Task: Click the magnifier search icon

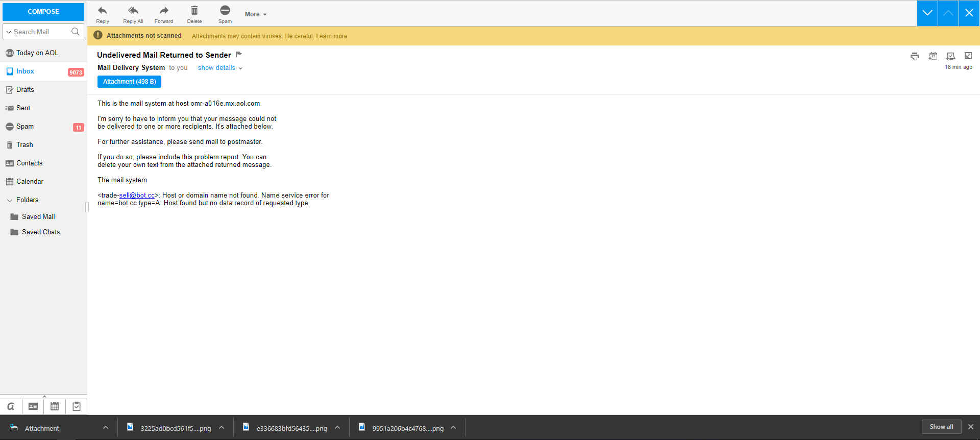Action: [76, 32]
